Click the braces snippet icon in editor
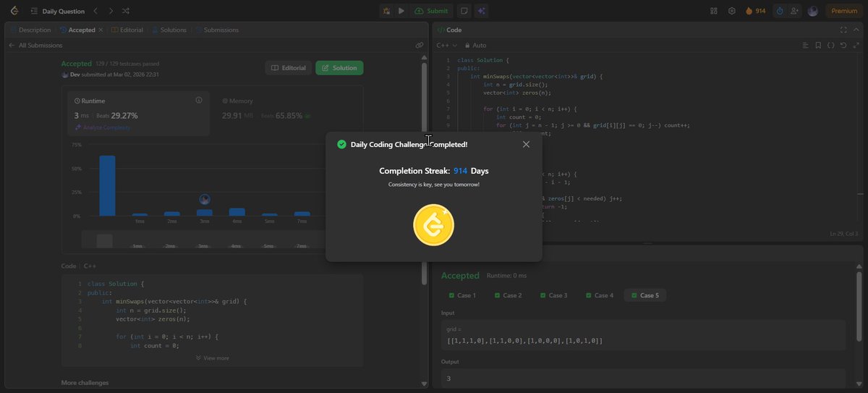 coord(831,45)
